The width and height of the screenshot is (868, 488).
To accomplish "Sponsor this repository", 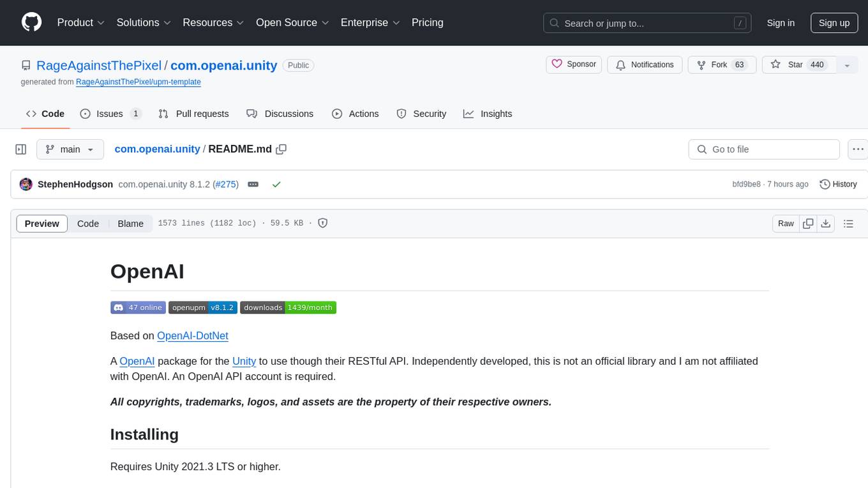I will click(x=574, y=65).
